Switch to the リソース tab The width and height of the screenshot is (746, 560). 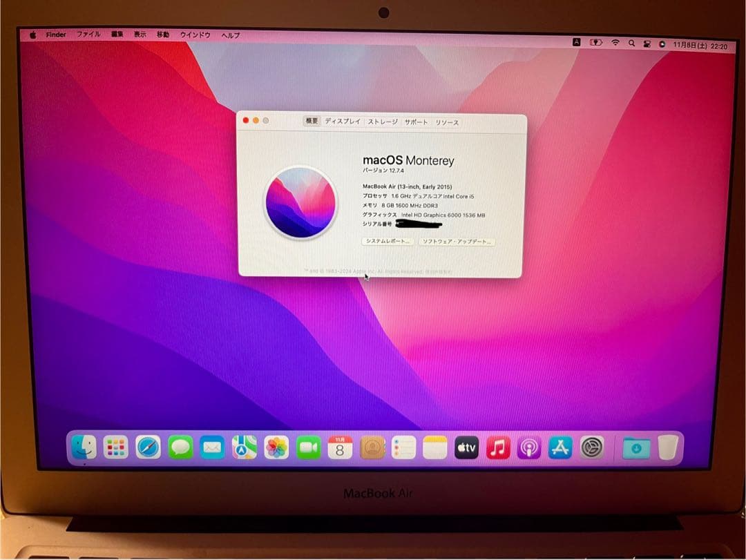[x=446, y=122]
